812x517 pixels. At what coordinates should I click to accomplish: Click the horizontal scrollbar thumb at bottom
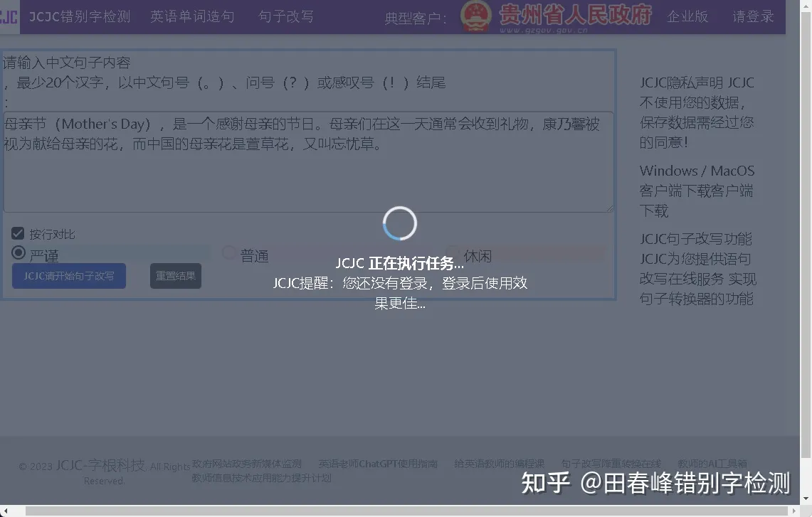click(x=406, y=511)
